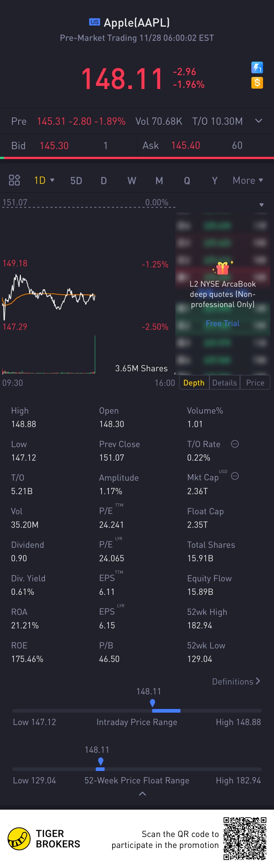The width and height of the screenshot is (274, 868).
Task: Click the Intraday Price Range slider marker
Action: click(153, 702)
